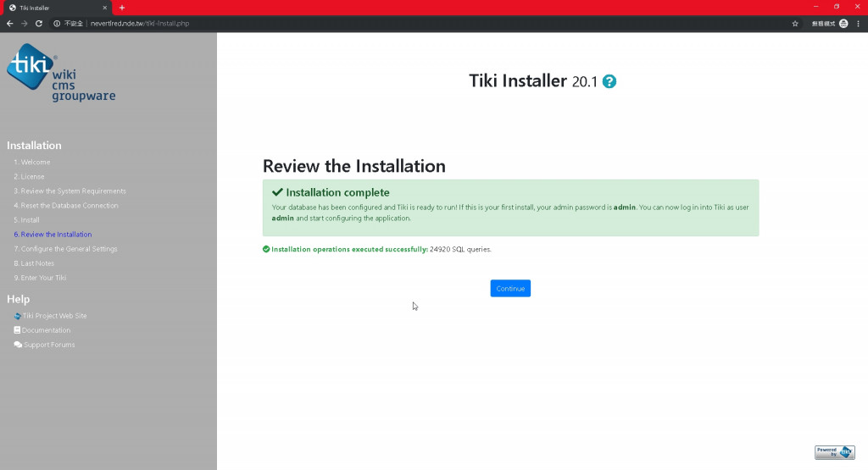Click the "Installation" sidebar heading
Image resolution: width=868 pixels, height=470 pixels.
click(x=34, y=146)
